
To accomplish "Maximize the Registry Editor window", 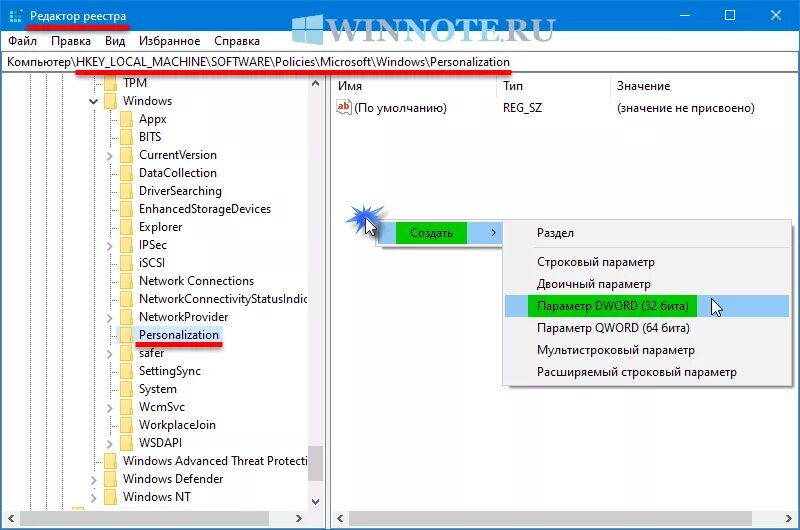I will coord(730,15).
